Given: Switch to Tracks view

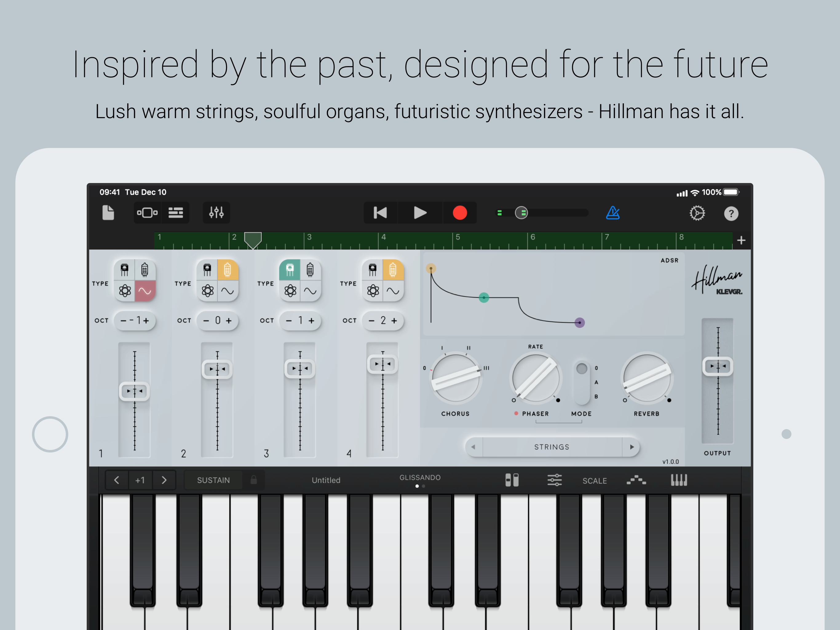Looking at the screenshot, I should [176, 212].
